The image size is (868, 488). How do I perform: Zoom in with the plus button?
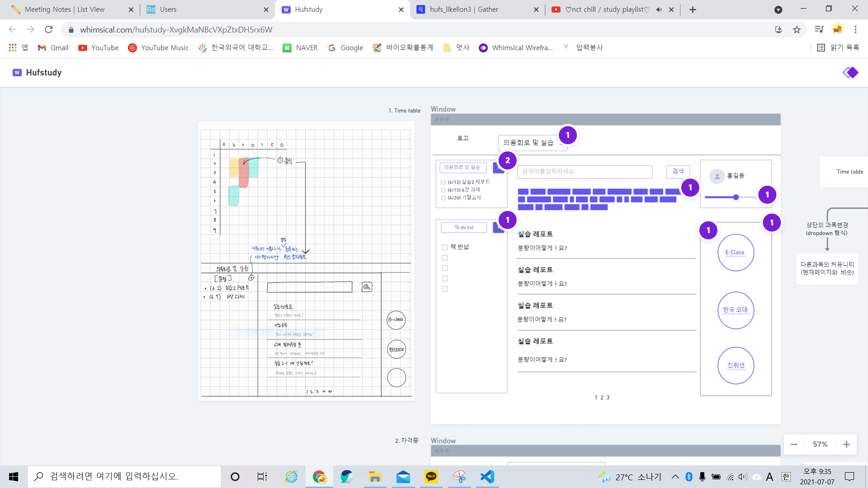tap(846, 445)
